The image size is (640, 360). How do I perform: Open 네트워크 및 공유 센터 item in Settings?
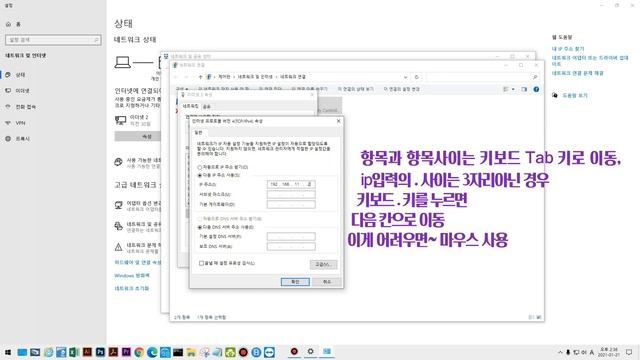(x=138, y=227)
